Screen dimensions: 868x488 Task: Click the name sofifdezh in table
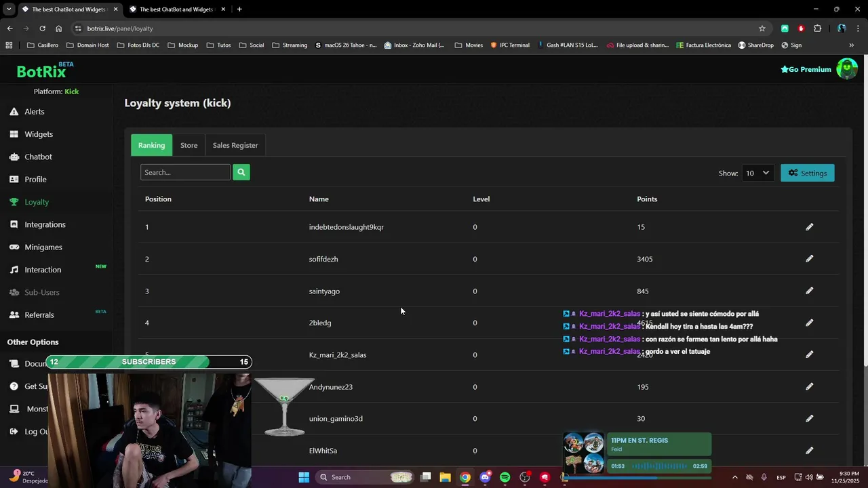(x=323, y=259)
